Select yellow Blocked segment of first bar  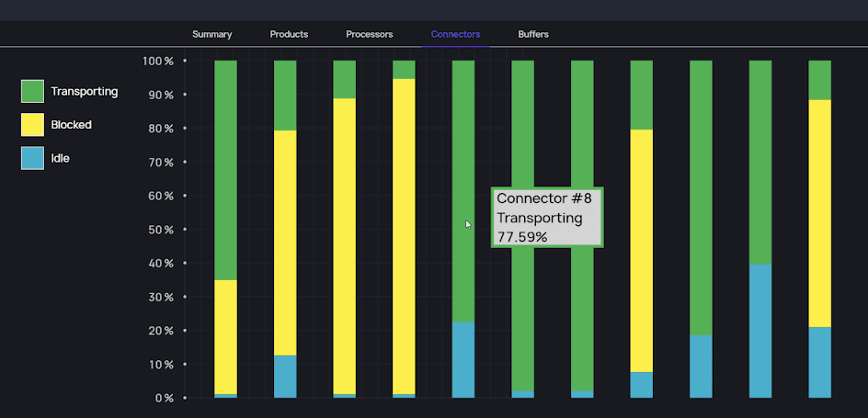click(x=225, y=337)
